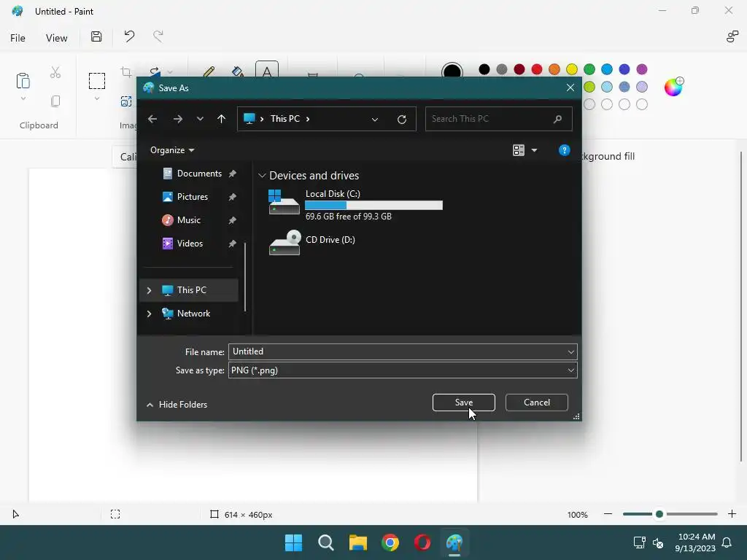Click the Local Disk (C:) drive icon
Viewport: 747px width, 560px height.
(x=284, y=203)
